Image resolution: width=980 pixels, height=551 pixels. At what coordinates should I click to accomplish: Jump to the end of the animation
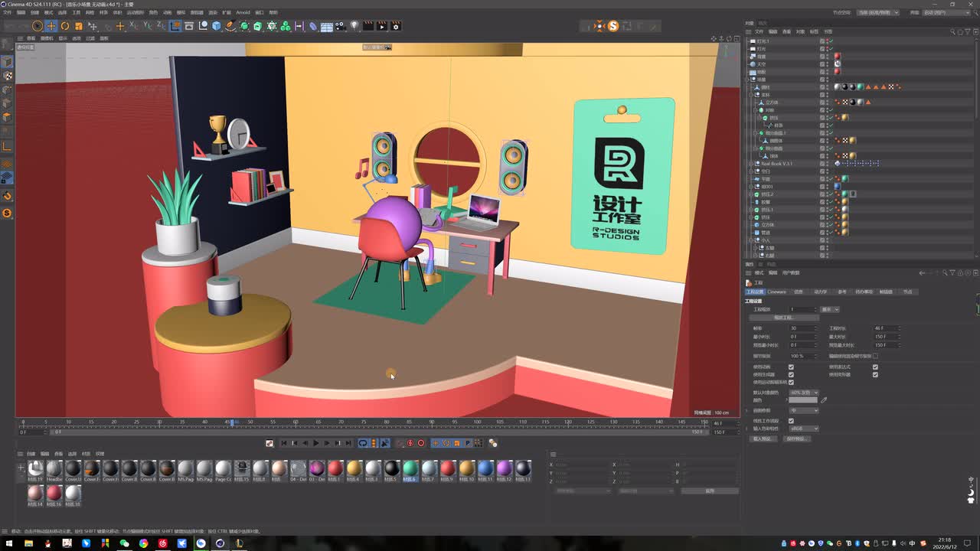pyautogui.click(x=348, y=443)
